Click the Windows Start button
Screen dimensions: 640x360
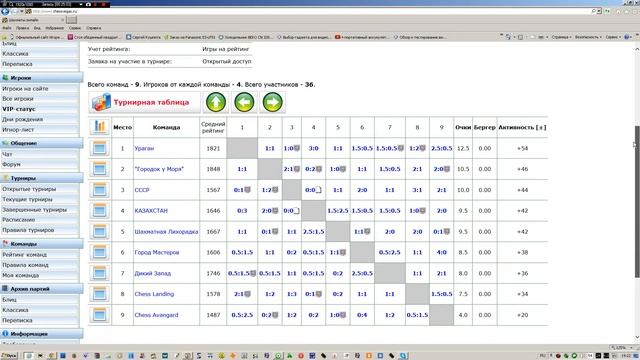click(x=9, y=356)
